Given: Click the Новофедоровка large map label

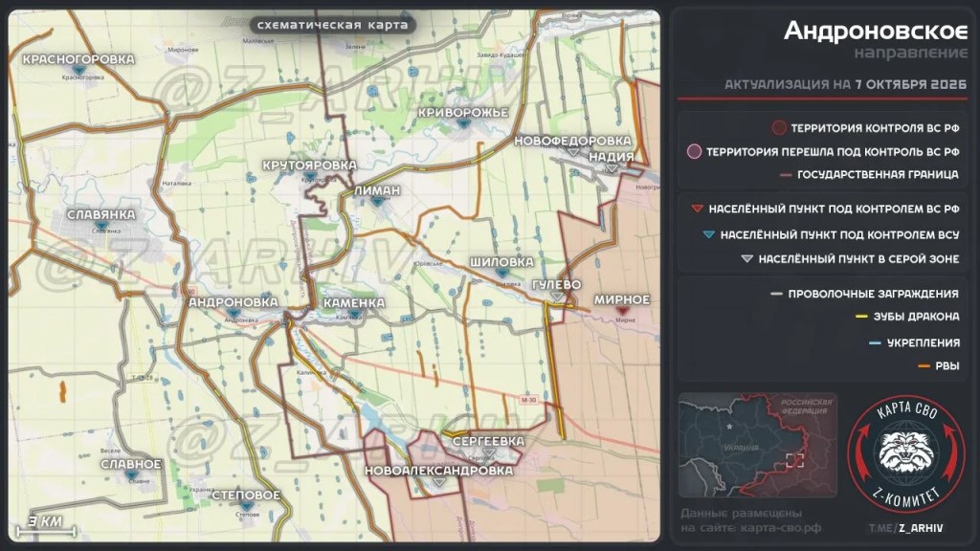Looking at the screenshot, I should coord(572,142).
